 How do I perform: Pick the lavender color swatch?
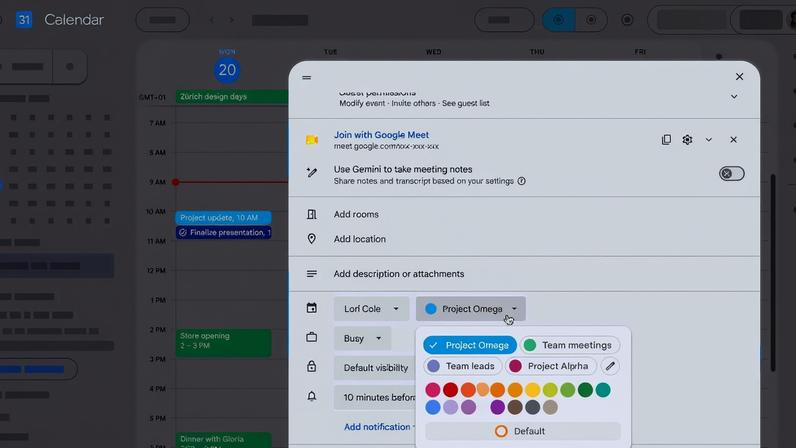pos(450,407)
